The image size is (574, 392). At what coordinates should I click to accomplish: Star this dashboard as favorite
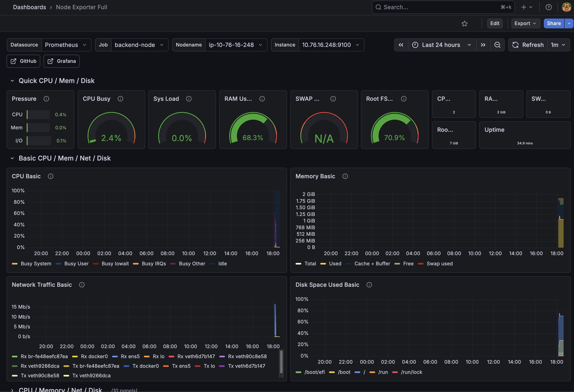click(x=464, y=23)
